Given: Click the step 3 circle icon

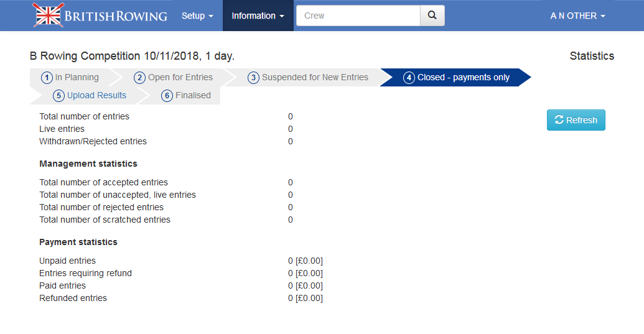Looking at the screenshot, I should 253,78.
